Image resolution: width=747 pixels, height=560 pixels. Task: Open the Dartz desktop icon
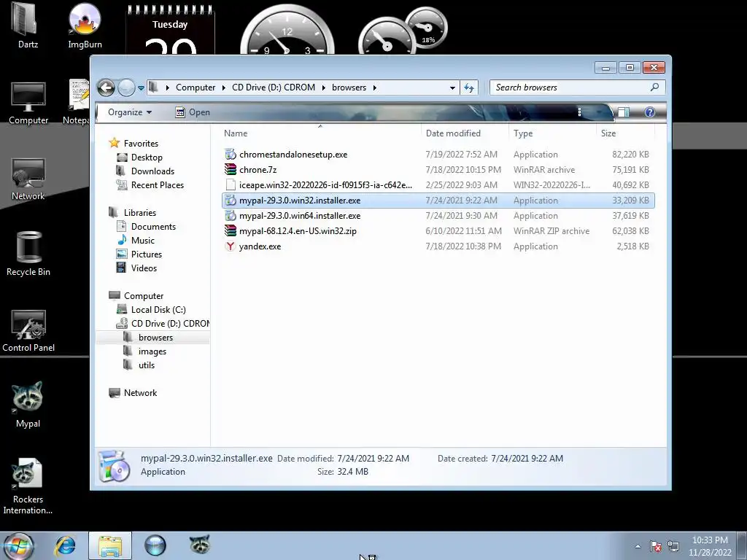click(x=28, y=26)
